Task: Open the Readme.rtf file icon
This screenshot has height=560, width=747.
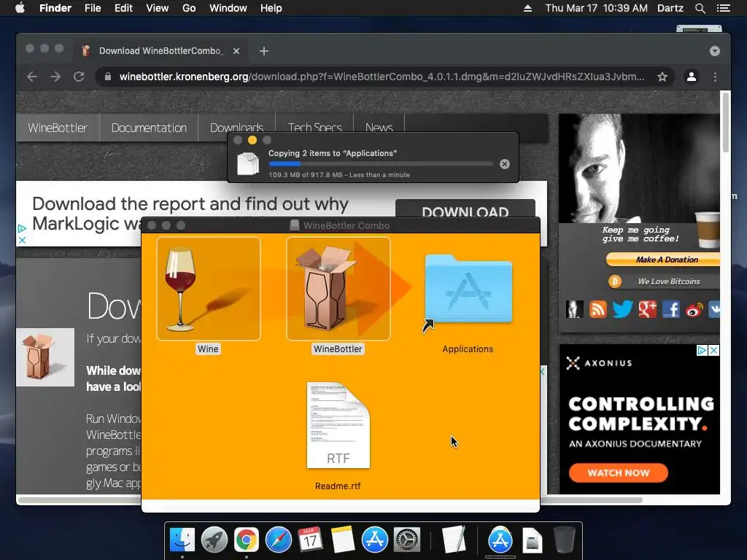Action: [338, 425]
